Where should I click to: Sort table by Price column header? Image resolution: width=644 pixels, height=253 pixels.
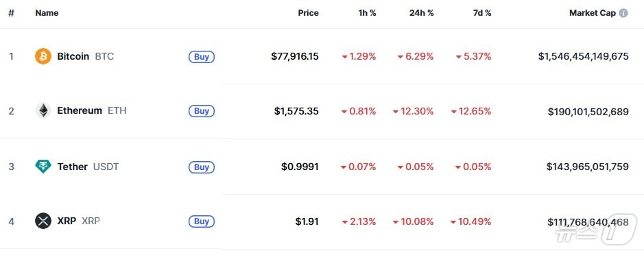pyautogui.click(x=308, y=13)
